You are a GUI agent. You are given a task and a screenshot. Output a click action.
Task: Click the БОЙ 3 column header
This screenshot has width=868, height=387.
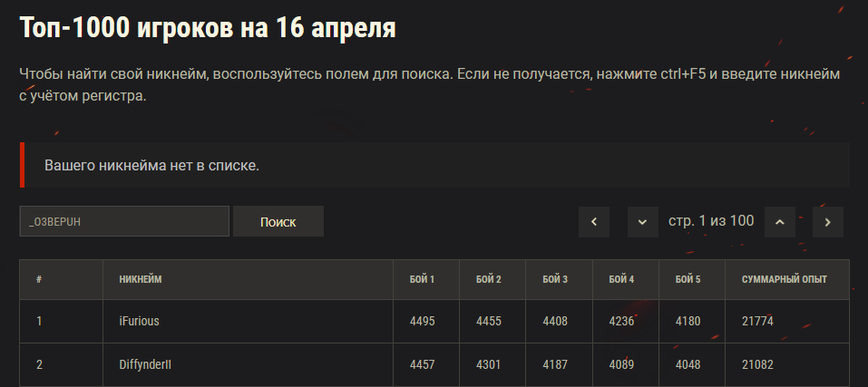[555, 279]
